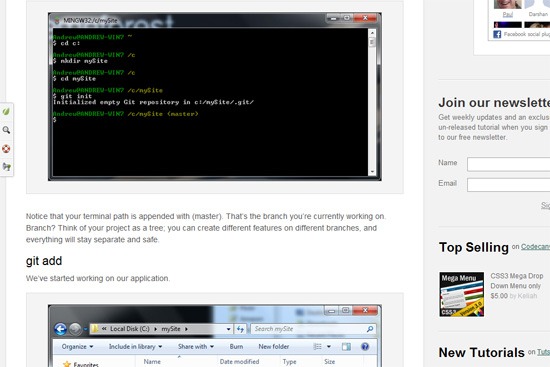This screenshot has height=367, width=550.
Task: Click the Explorer help question mark icon
Action: (x=365, y=347)
